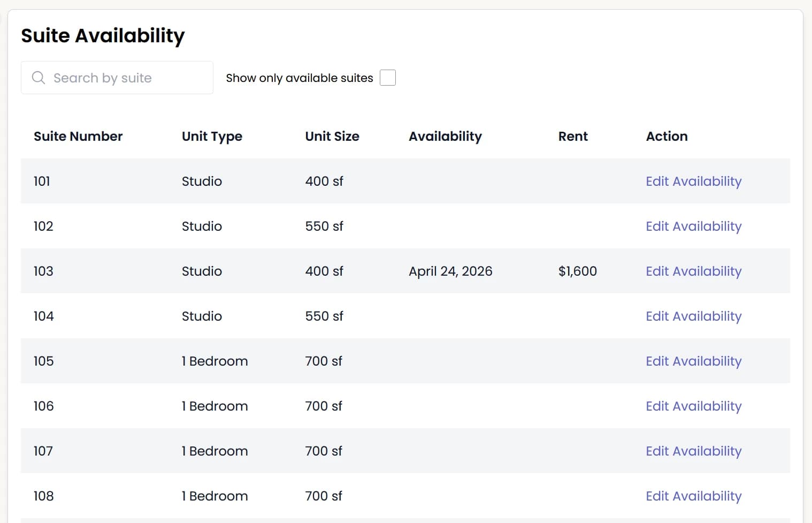Edit availability for suite 108
The image size is (812, 523).
coord(693,496)
